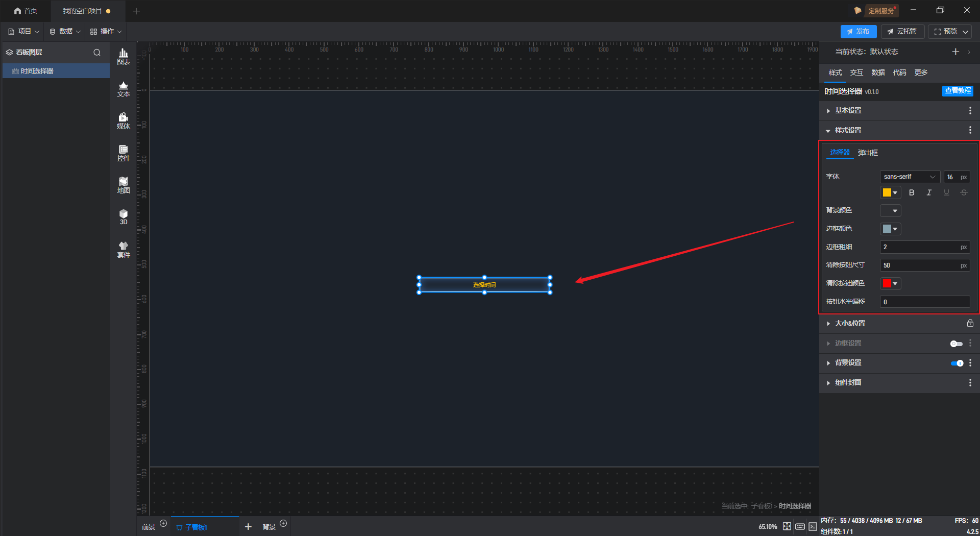Click the keyboard shortcuts icon
The image size is (980, 536).
point(800,526)
